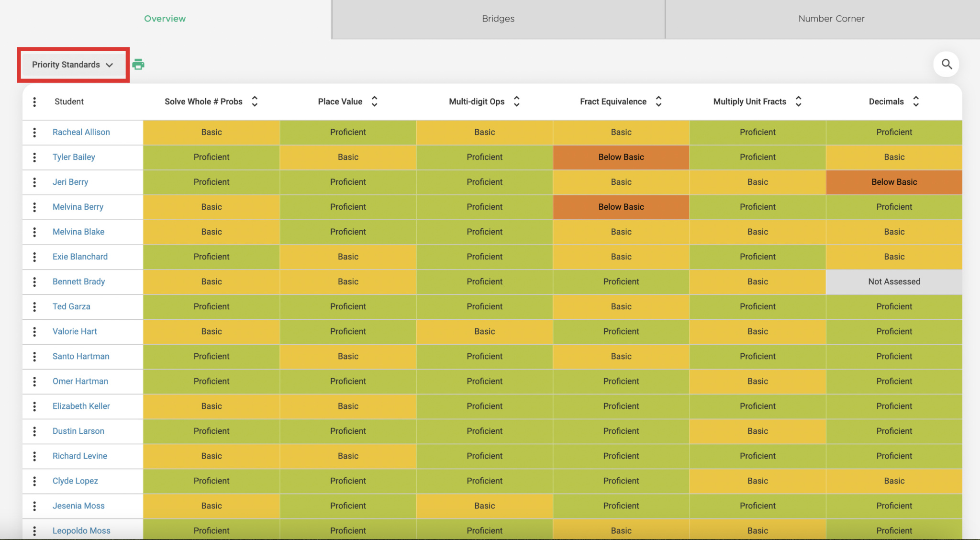The image size is (980, 540).
Task: Open student Dustin Larson's link
Action: (x=78, y=431)
